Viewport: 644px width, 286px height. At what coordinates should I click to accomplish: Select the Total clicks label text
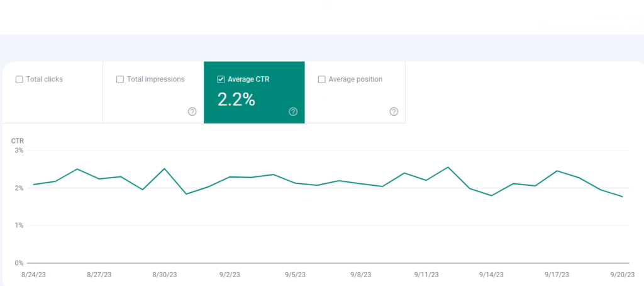pyautogui.click(x=45, y=79)
